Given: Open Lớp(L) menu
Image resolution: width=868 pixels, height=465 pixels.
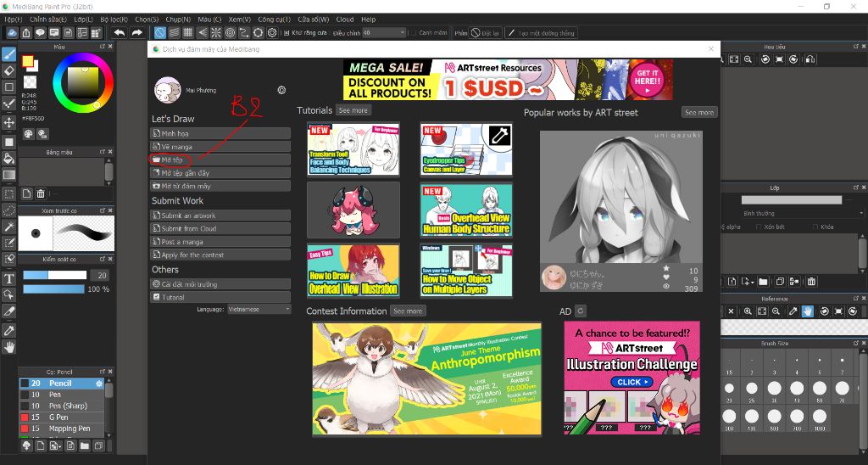Looking at the screenshot, I should pos(84,20).
